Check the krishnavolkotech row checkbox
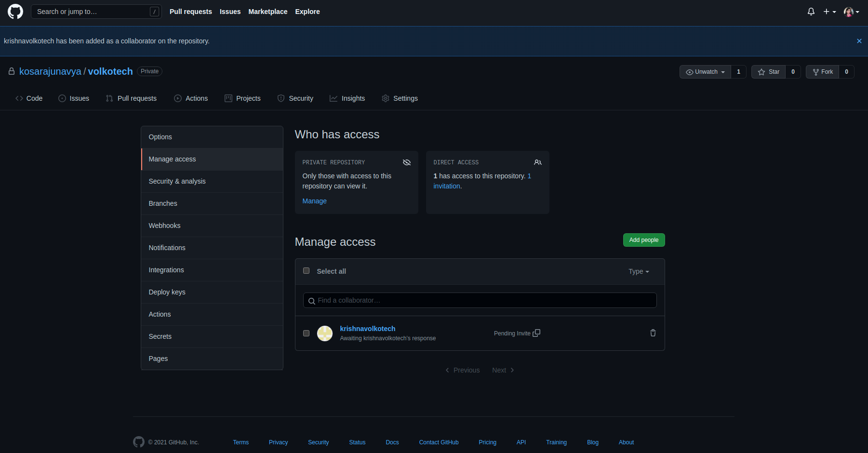This screenshot has height=453, width=868. (x=306, y=333)
